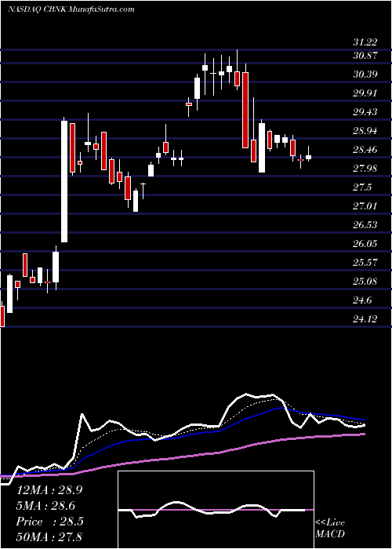Select the 26.53 price axis label
This screenshot has height=549, width=392.
[x=365, y=225]
